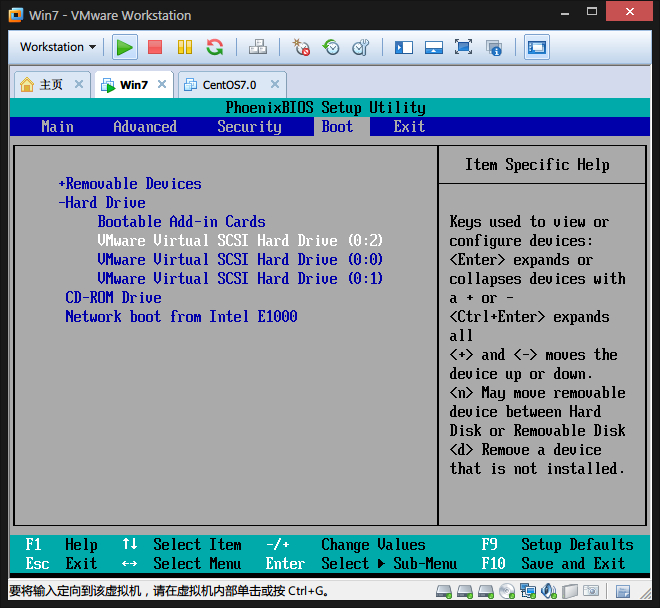Click the network adapter status icon
The height and width of the screenshot is (608, 660).
click(528, 591)
